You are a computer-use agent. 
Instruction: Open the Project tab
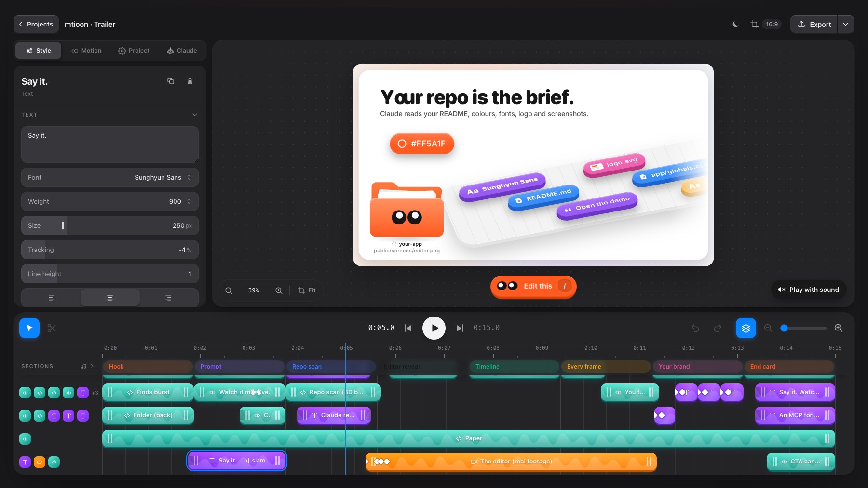pyautogui.click(x=134, y=51)
